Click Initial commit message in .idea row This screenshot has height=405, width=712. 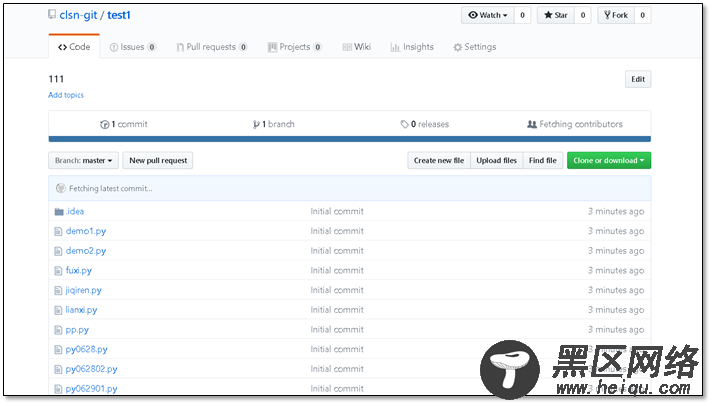337,212
